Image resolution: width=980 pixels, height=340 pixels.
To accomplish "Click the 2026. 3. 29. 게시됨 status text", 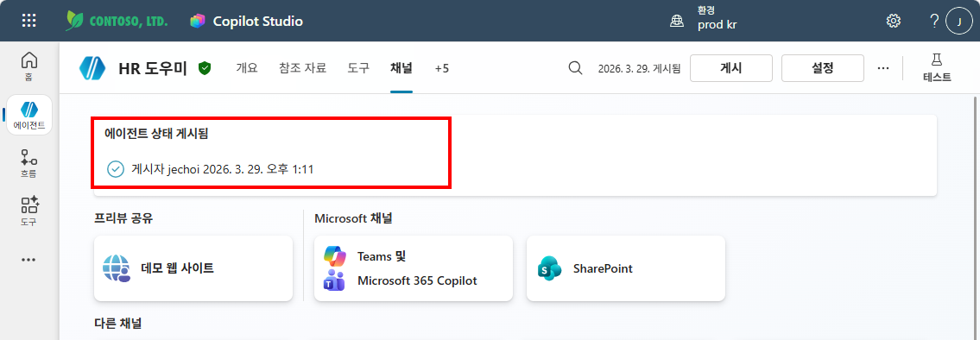I will coord(640,68).
